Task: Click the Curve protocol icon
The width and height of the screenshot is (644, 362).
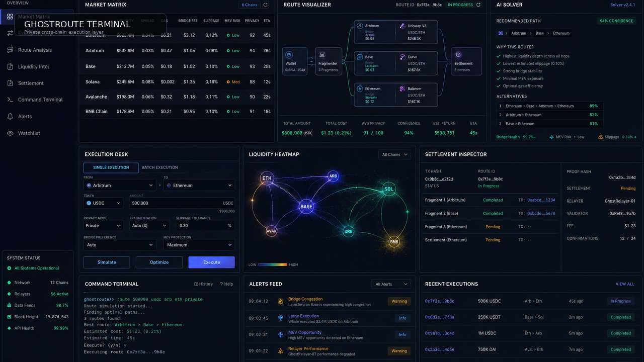Action: point(403,57)
